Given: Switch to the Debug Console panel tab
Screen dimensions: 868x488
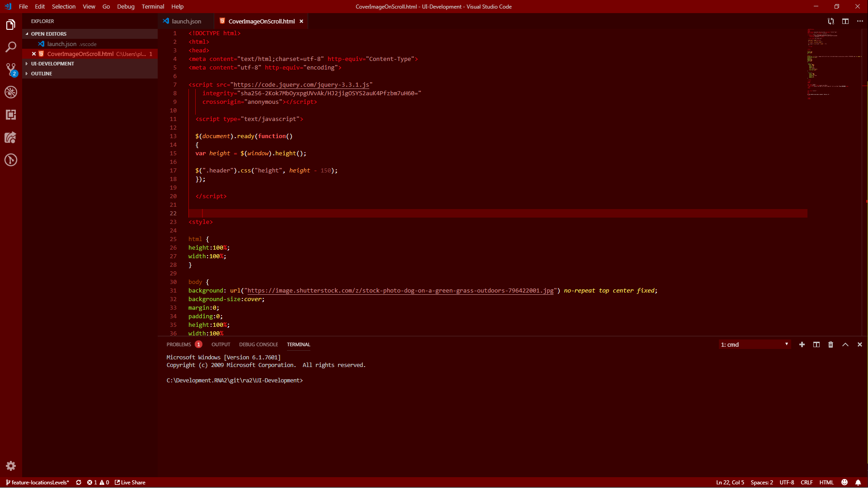Looking at the screenshot, I should [x=258, y=344].
